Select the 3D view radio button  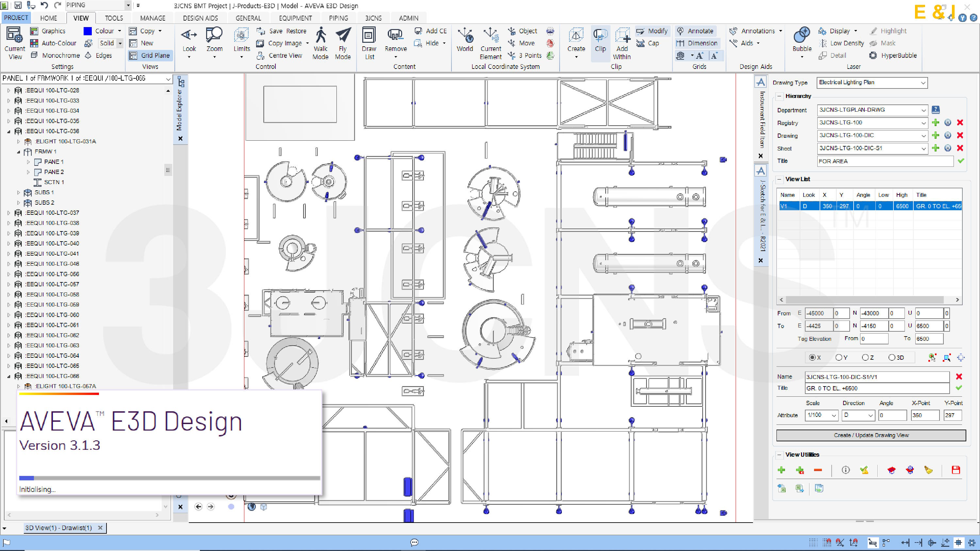pyautogui.click(x=891, y=357)
